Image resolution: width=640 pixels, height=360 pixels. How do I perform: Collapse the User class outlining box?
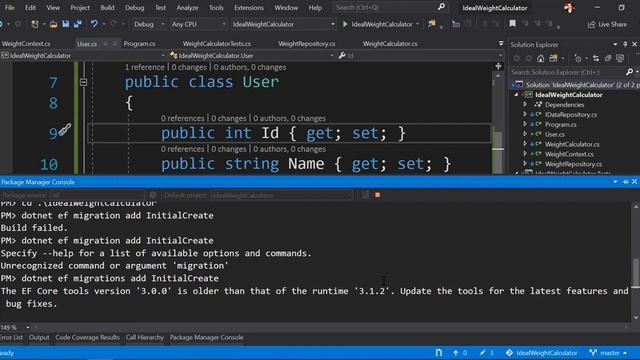pos(83,82)
